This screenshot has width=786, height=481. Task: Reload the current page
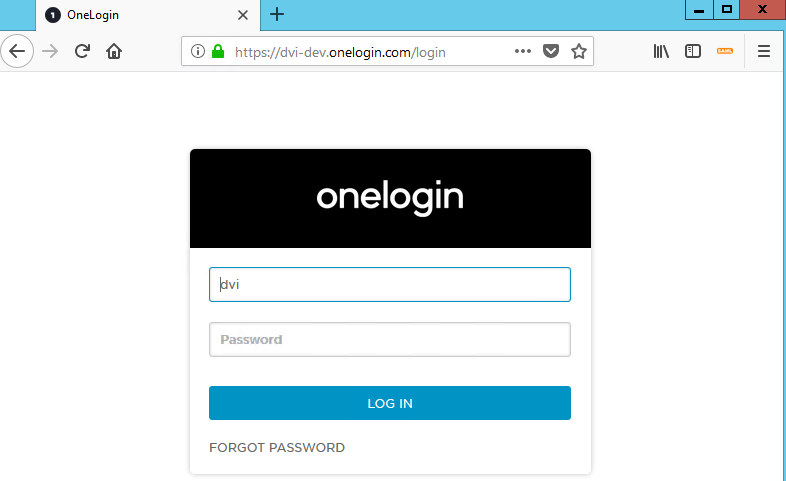pyautogui.click(x=83, y=51)
